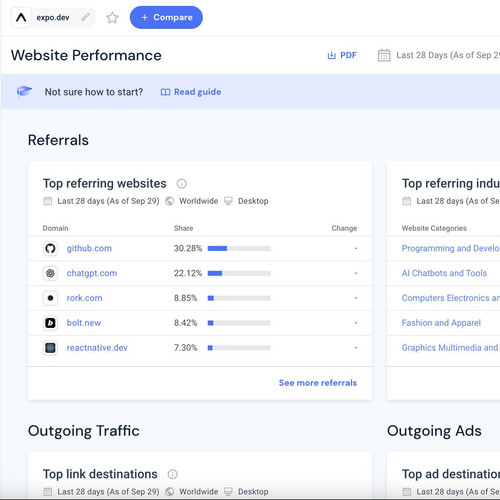Click the Expo logo icon
Image resolution: width=500 pixels, height=500 pixels.
21,17
